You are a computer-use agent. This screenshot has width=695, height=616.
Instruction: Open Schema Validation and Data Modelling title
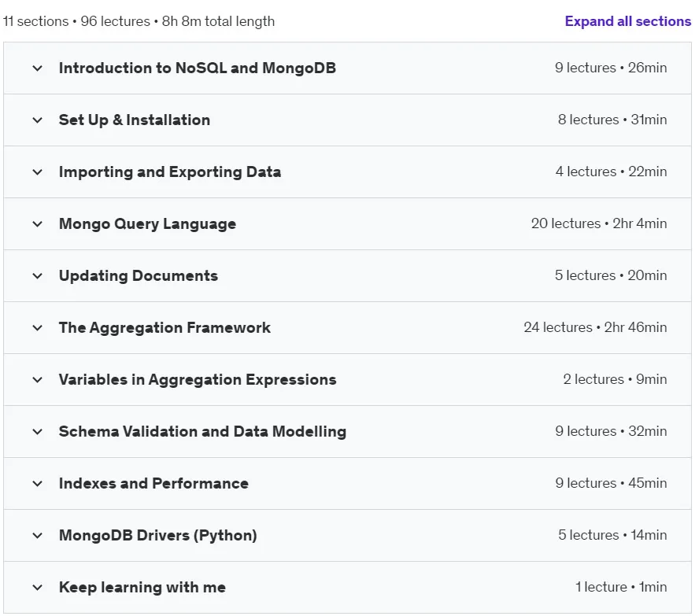(x=202, y=431)
